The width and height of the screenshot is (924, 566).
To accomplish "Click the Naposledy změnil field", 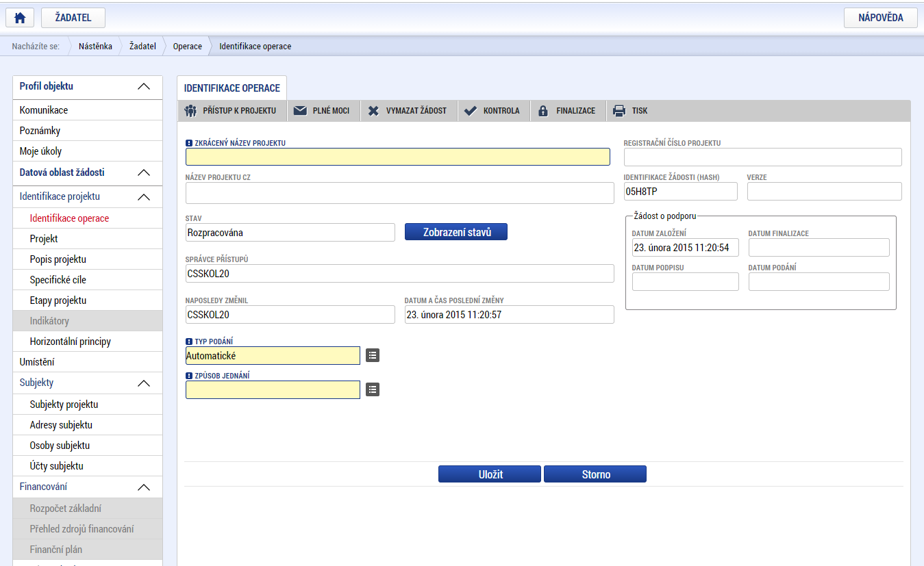I will [290, 314].
